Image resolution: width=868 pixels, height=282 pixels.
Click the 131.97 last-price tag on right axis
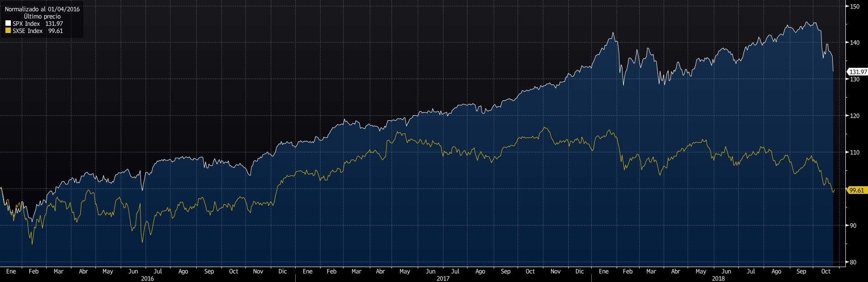pyautogui.click(x=858, y=72)
